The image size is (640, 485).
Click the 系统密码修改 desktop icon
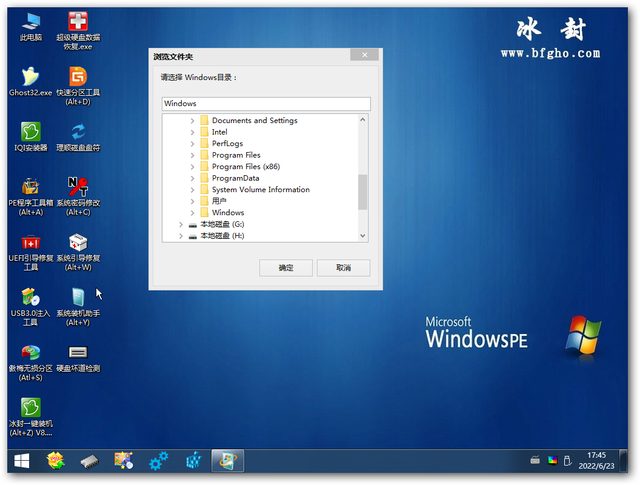(78, 196)
